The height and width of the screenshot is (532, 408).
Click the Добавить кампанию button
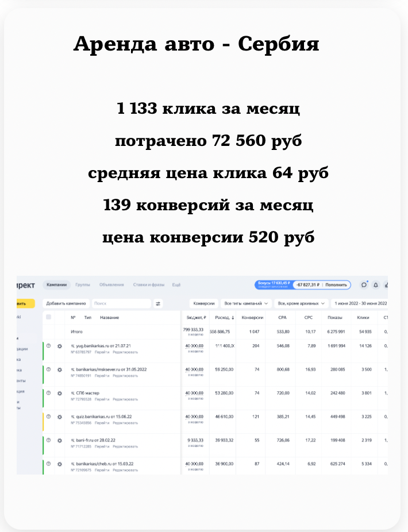66,303
